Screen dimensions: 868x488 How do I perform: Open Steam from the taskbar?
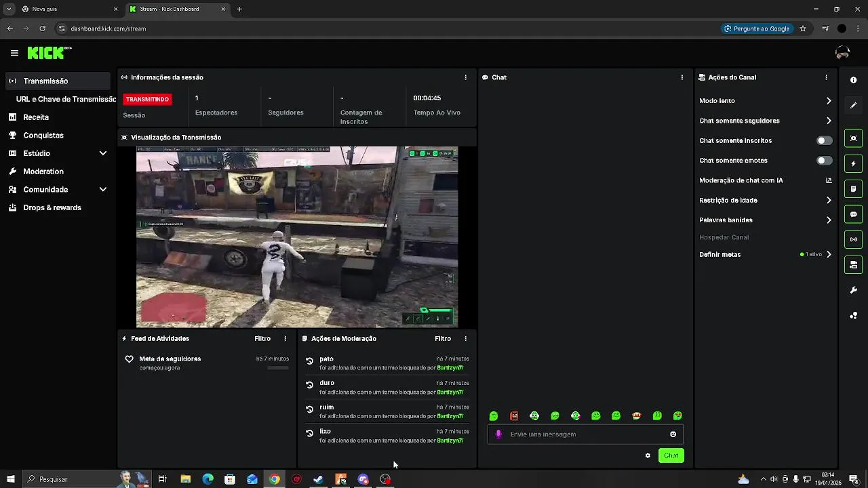pyautogui.click(x=318, y=479)
